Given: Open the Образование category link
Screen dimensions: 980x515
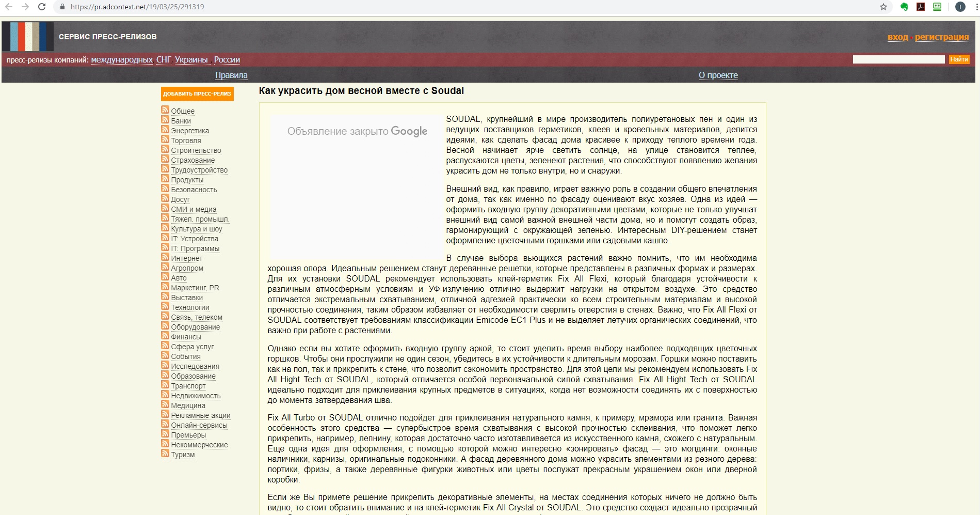Looking at the screenshot, I should (193, 376).
